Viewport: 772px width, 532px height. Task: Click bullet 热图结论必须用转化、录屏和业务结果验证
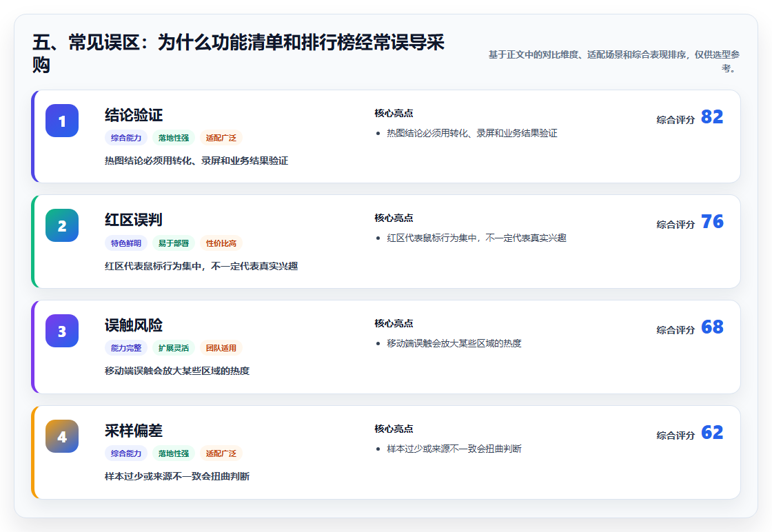pos(471,133)
